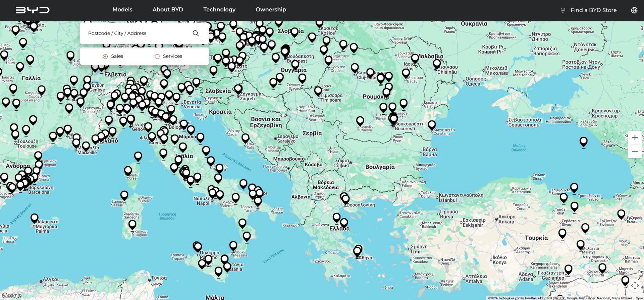Image resolution: width=644 pixels, height=300 pixels.
Task: Open the About BYD menu
Action: tap(168, 10)
